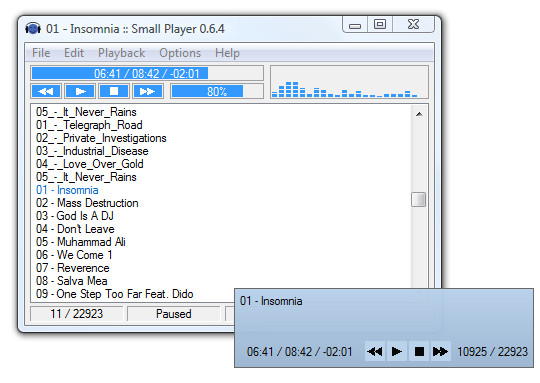
Task: Select 02_-_Private_Investigations in playlist
Action: tap(101, 138)
